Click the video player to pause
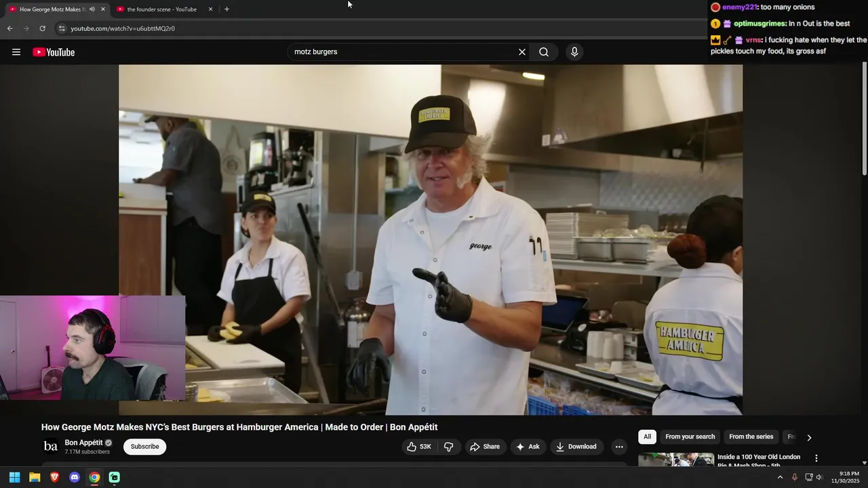The image size is (868, 488). pos(431,239)
